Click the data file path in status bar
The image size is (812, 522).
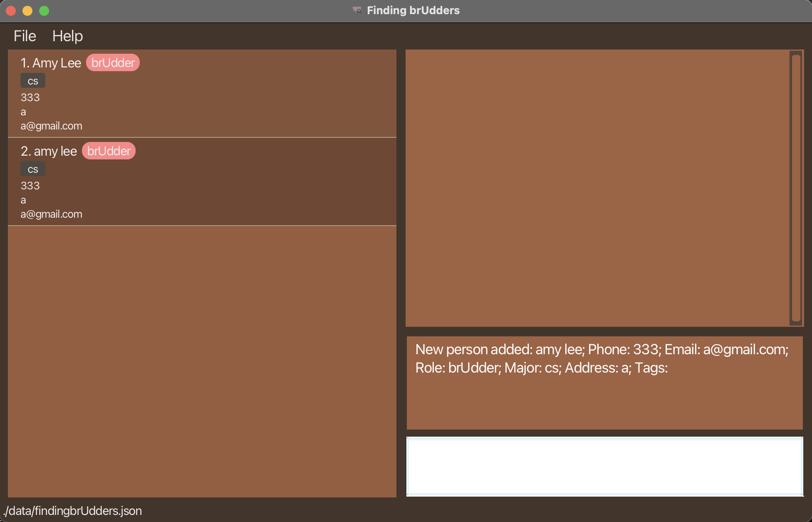tap(73, 511)
